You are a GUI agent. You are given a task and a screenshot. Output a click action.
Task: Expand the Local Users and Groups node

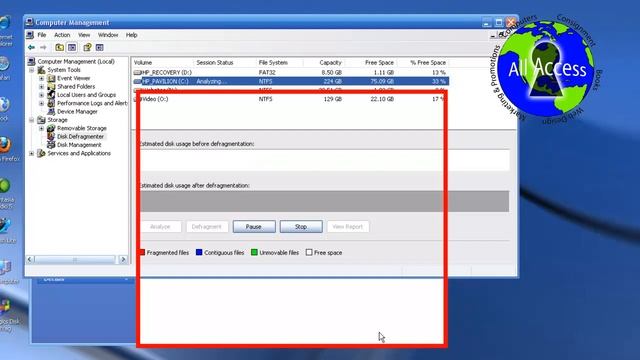(41, 95)
